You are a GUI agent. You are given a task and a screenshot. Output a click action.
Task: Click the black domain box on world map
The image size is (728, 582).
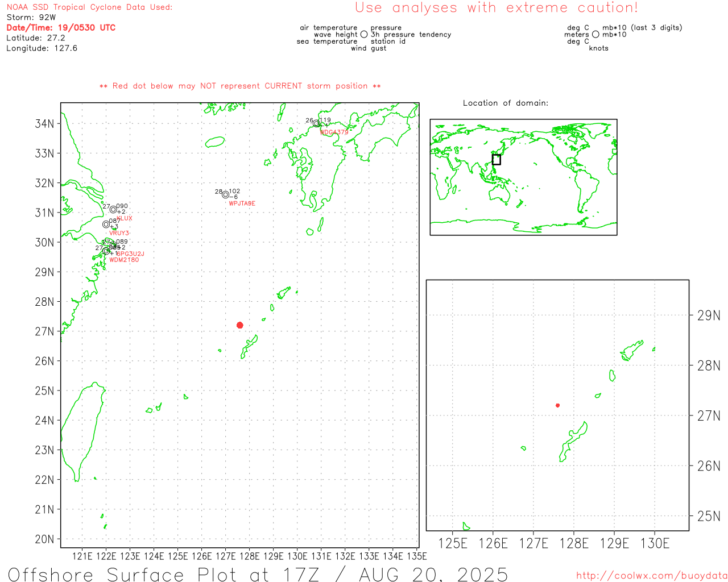click(x=497, y=160)
